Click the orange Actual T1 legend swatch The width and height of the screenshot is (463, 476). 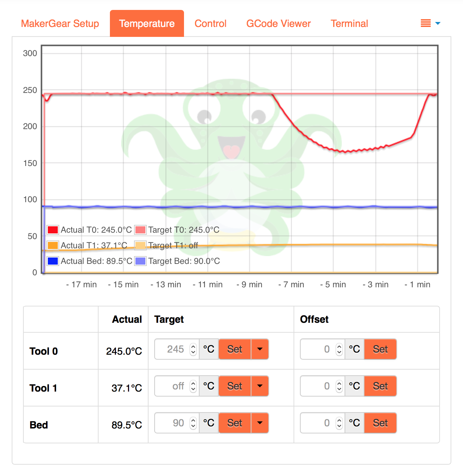pos(53,245)
